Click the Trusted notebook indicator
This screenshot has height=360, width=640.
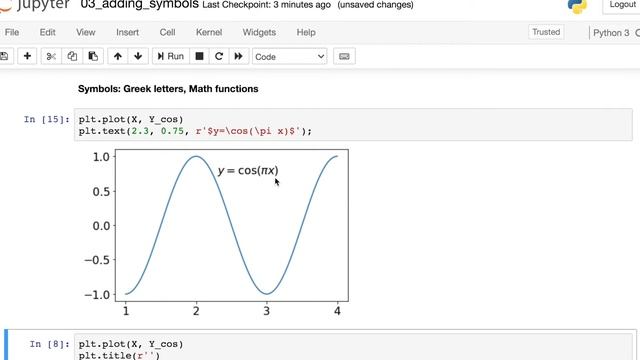pyautogui.click(x=546, y=32)
